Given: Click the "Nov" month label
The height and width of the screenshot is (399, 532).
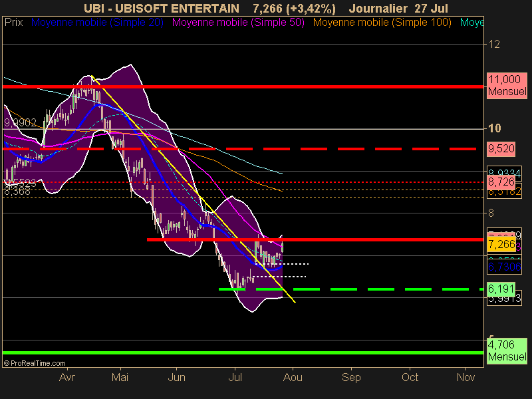Looking at the screenshot, I should [466, 377].
